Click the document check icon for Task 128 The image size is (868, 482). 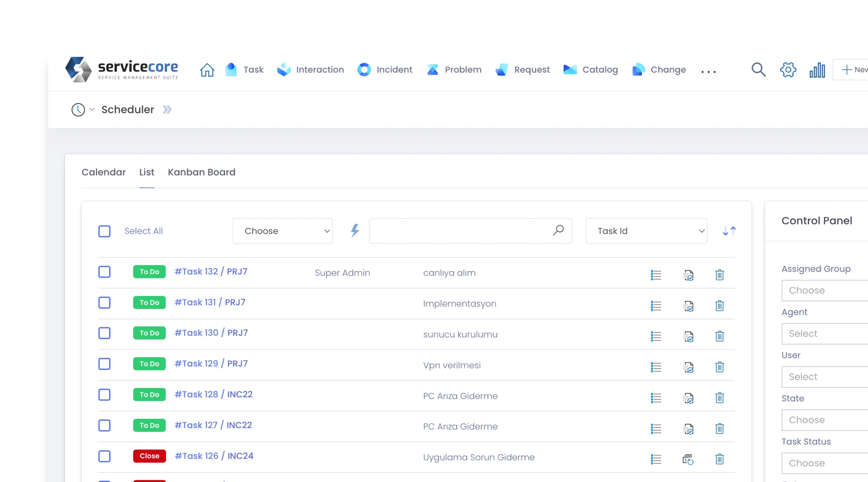[688, 398]
